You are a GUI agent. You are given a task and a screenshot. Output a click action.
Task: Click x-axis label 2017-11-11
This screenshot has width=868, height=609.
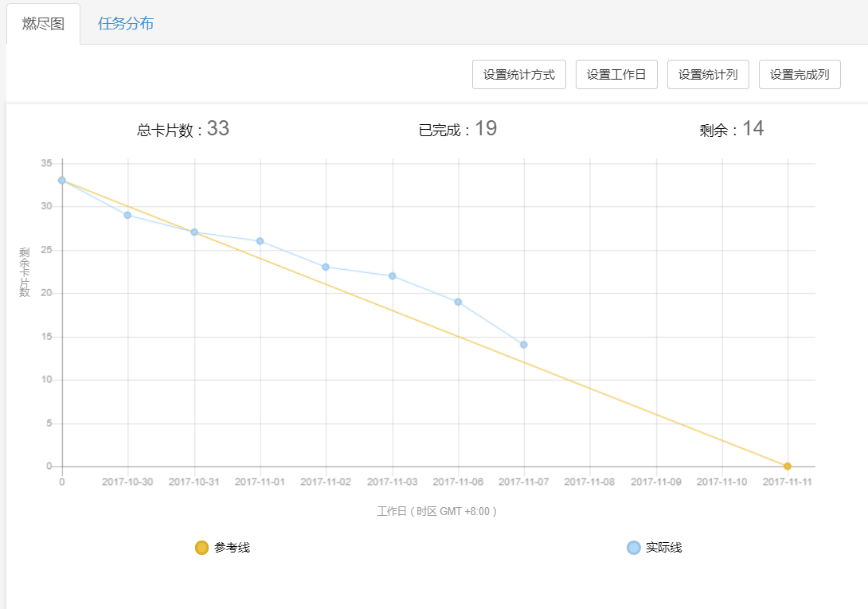click(x=788, y=482)
